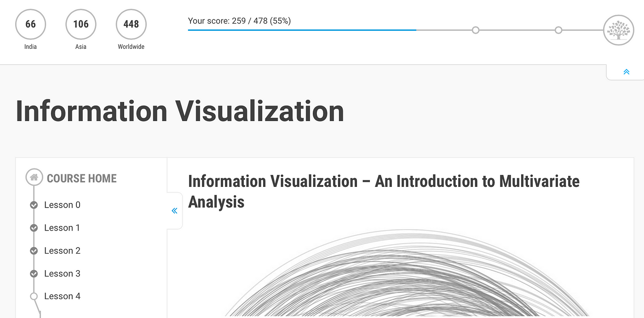This screenshot has width=644, height=318.
Task: Open Lesson 1 in the sidebar
Action: 62,228
